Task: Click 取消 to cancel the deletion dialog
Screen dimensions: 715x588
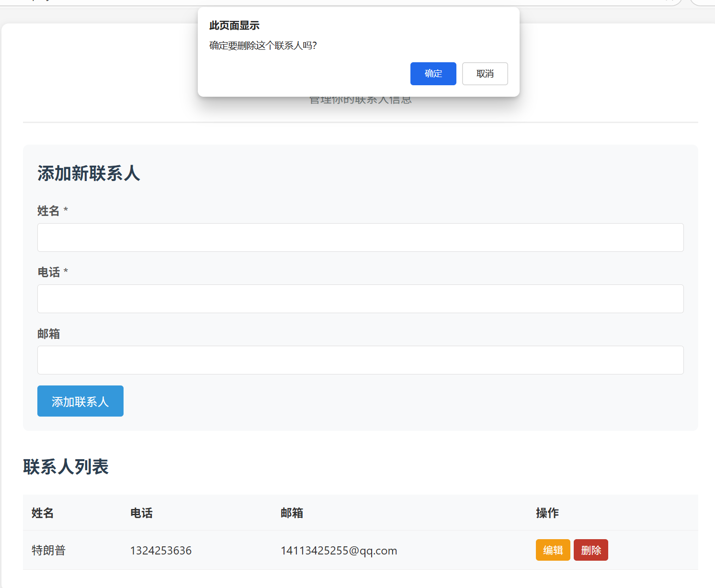Action: (485, 73)
